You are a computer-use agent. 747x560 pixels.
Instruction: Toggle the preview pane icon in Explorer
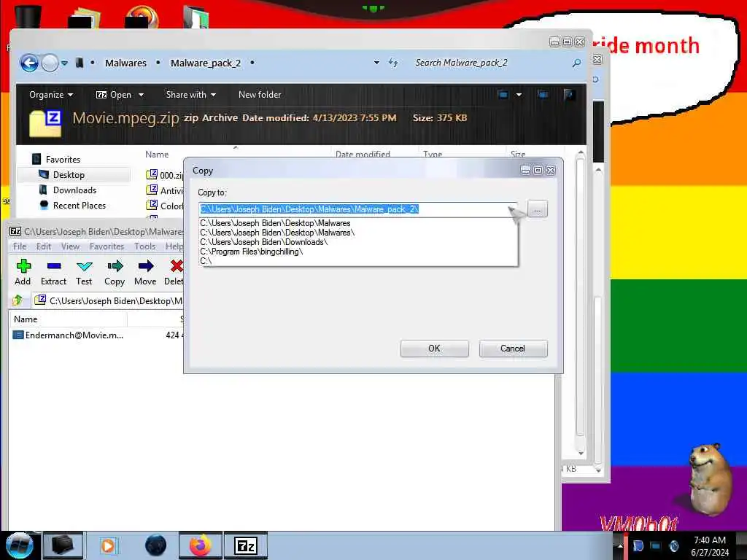[543, 94]
